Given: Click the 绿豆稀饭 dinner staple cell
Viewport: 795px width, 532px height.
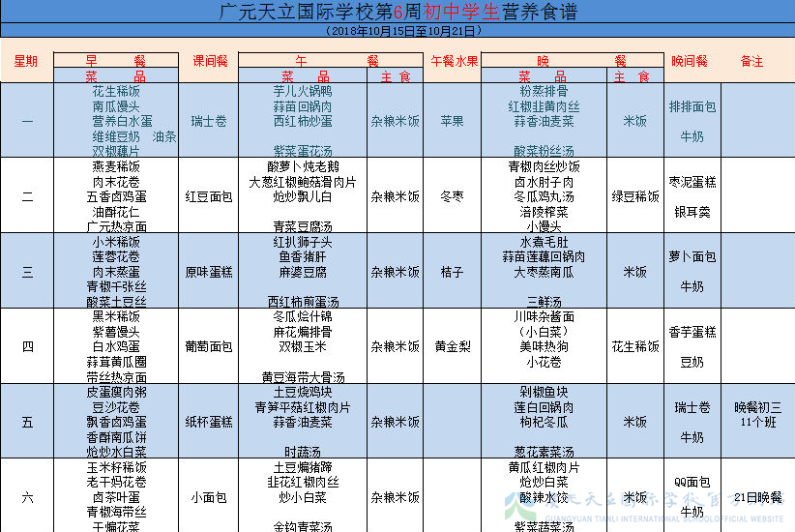Looking at the screenshot, I should click(x=635, y=196).
